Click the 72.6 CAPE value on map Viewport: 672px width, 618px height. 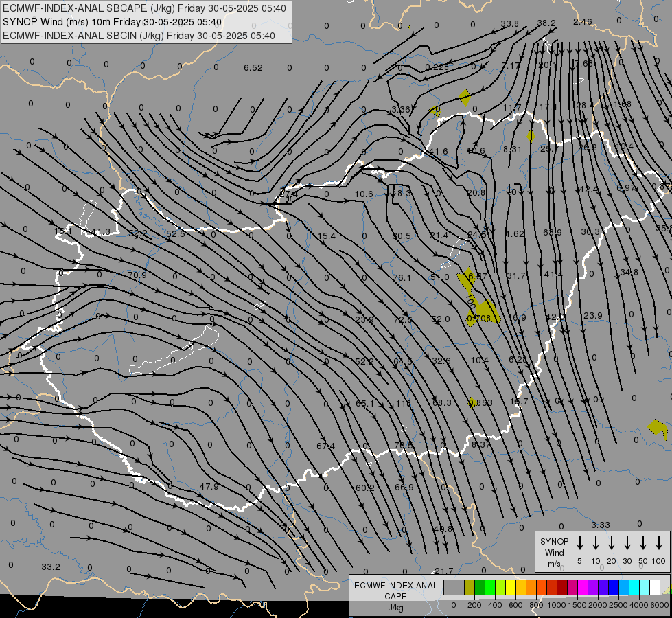tap(402, 319)
